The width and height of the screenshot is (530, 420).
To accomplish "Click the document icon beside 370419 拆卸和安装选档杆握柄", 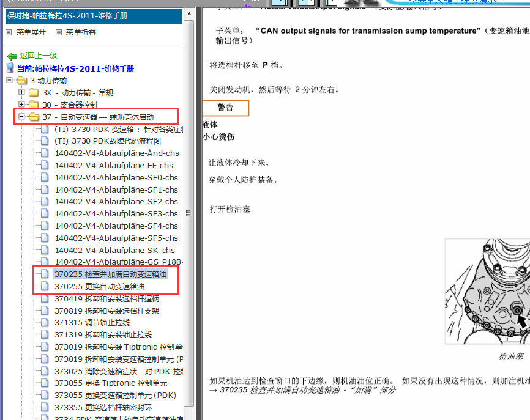I will tap(44, 298).
